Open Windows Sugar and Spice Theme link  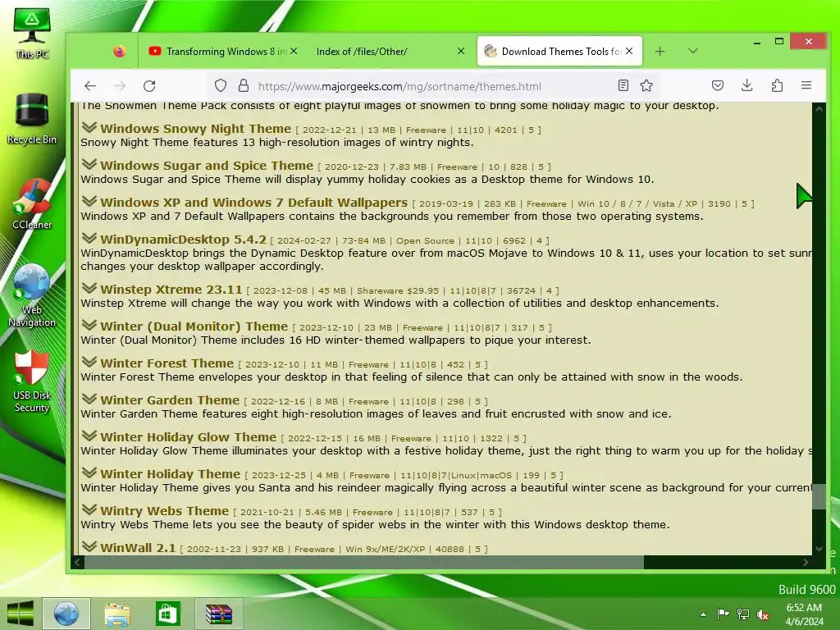[207, 166]
